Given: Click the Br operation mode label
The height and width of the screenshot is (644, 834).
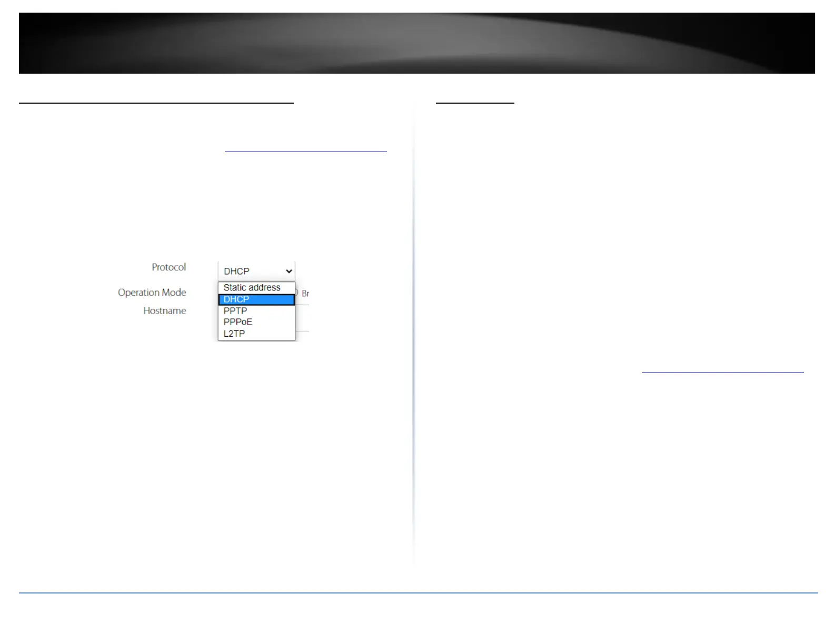Looking at the screenshot, I should point(305,294).
